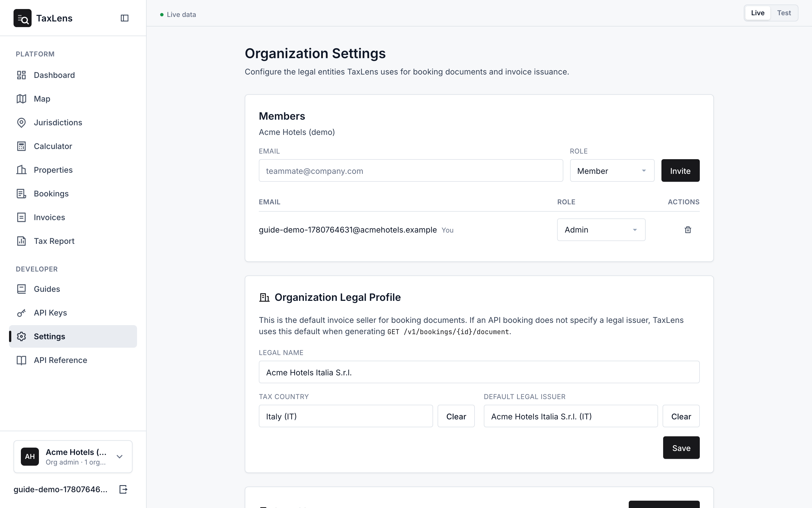Switch to Test mode
The width and height of the screenshot is (812, 508).
tap(784, 13)
